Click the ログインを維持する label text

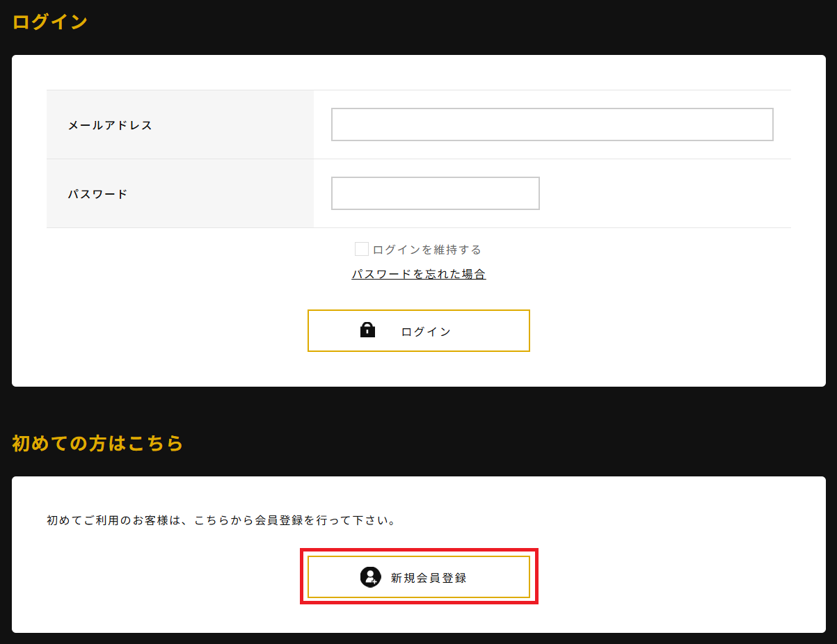click(427, 250)
